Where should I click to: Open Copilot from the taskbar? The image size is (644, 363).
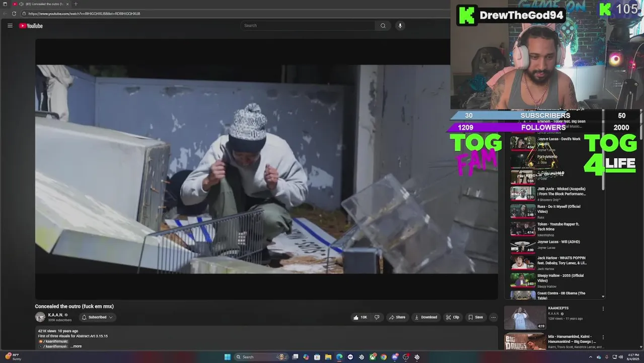point(306,357)
